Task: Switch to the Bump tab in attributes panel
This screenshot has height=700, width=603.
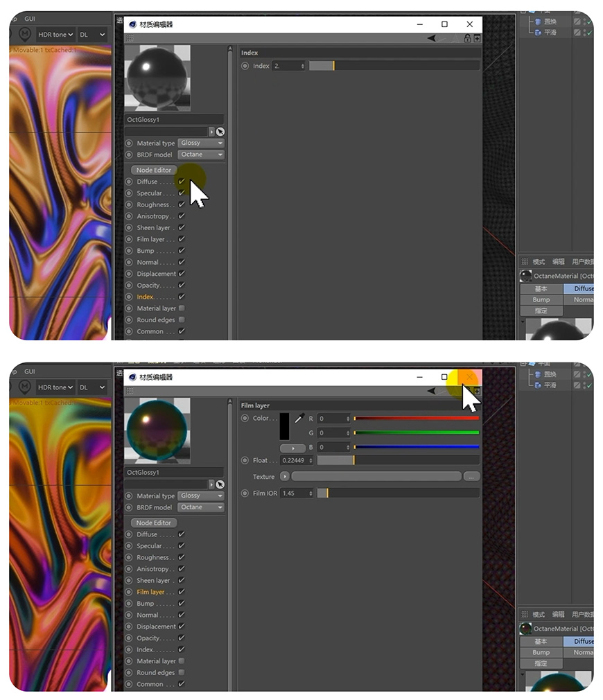Action: 541,299
